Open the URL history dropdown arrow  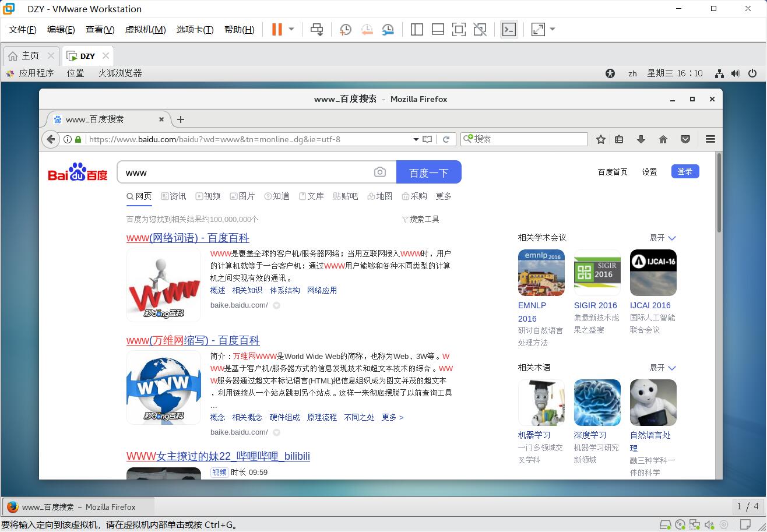pyautogui.click(x=416, y=139)
